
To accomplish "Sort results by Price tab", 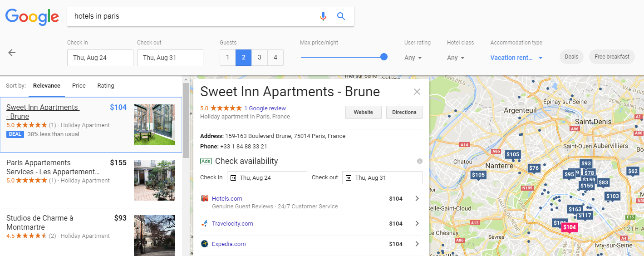I will tap(79, 86).
